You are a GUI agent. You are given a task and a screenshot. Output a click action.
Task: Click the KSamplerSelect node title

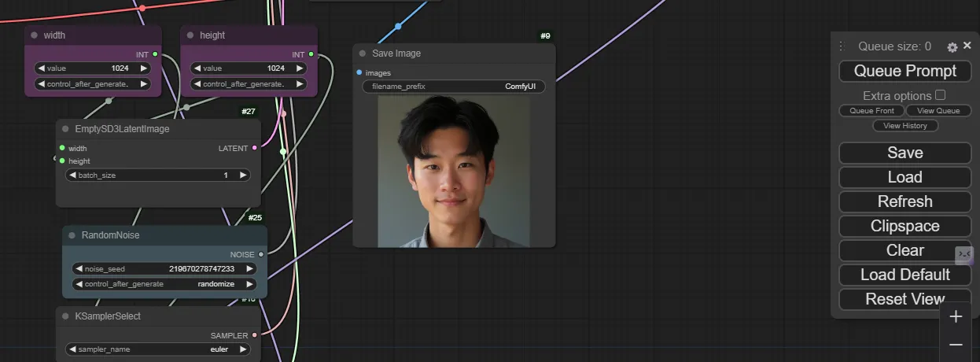[x=108, y=316]
